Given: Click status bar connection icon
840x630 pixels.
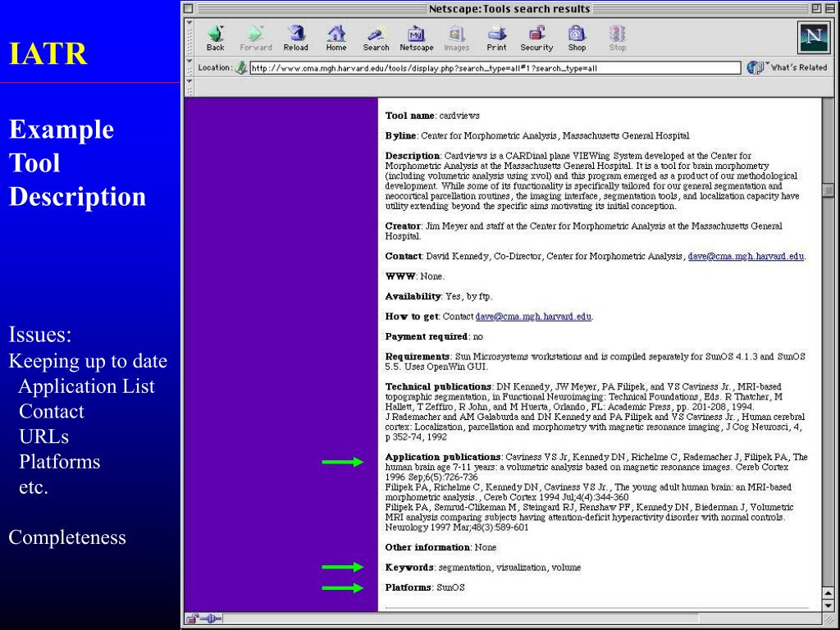Looking at the screenshot, I should pyautogui.click(x=211, y=619).
